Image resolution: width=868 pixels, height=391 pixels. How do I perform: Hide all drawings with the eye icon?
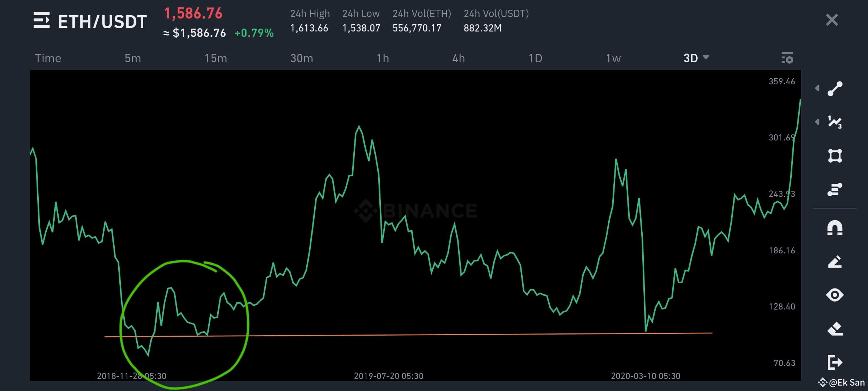point(835,295)
